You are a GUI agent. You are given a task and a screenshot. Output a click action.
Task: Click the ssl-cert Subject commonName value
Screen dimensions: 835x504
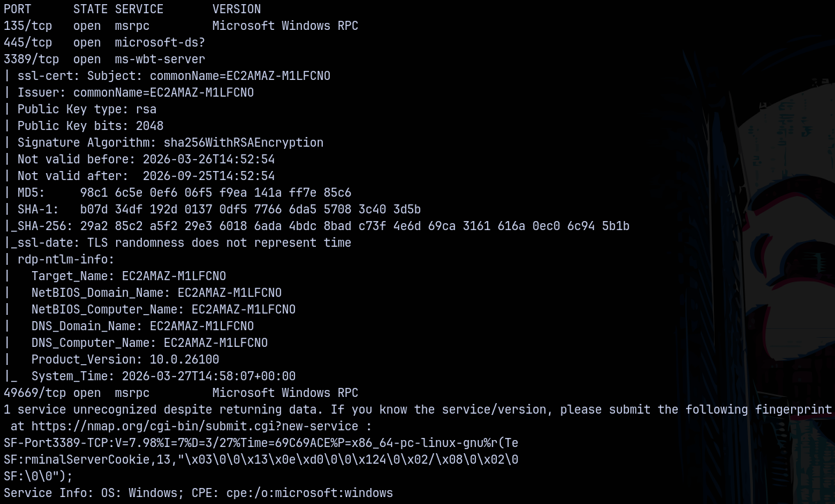click(x=240, y=76)
